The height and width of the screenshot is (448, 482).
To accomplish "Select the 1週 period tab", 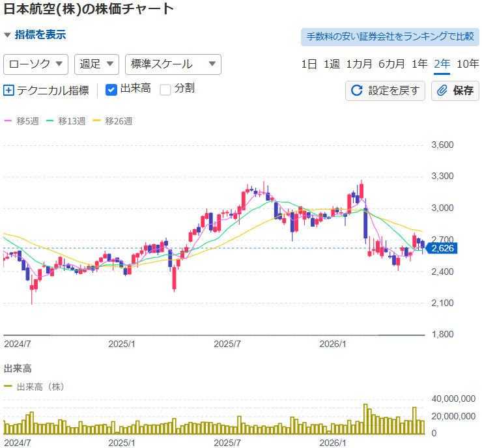I will [332, 64].
